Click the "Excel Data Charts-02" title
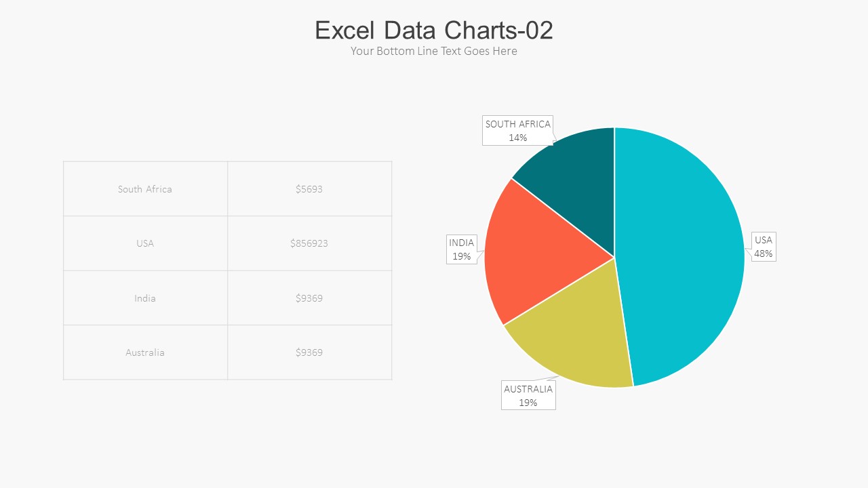868x488 pixels. [x=434, y=30]
